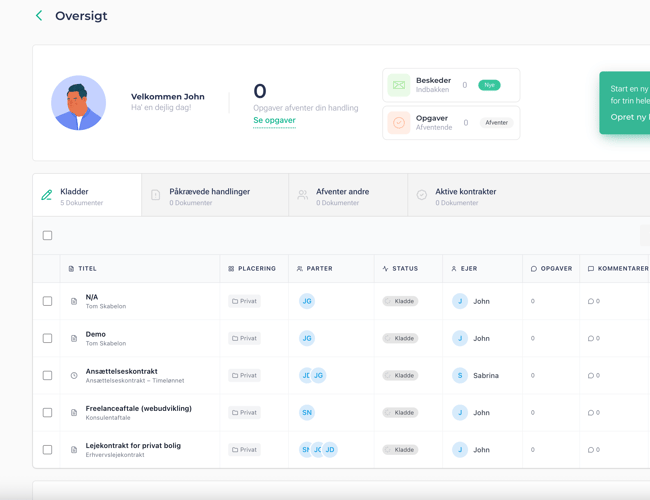Switch to Påkrævede handlinger tab
This screenshot has height=500, width=650.
215,196
